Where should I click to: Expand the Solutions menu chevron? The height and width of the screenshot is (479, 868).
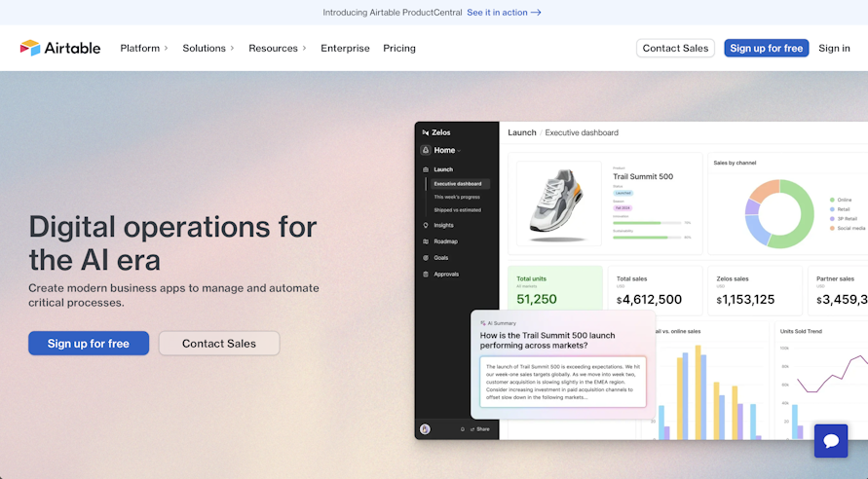[x=232, y=48]
